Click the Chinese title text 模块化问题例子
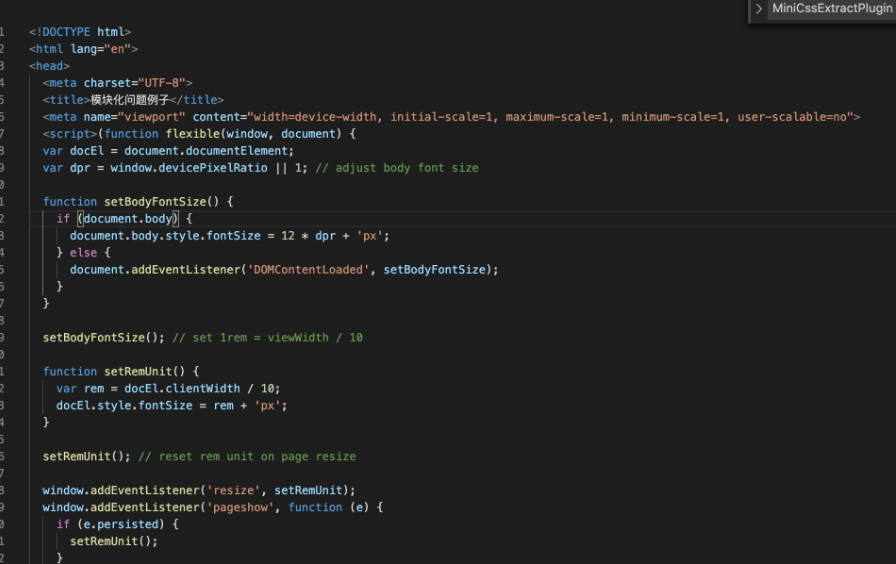The height and width of the screenshot is (564, 896). coord(130,100)
